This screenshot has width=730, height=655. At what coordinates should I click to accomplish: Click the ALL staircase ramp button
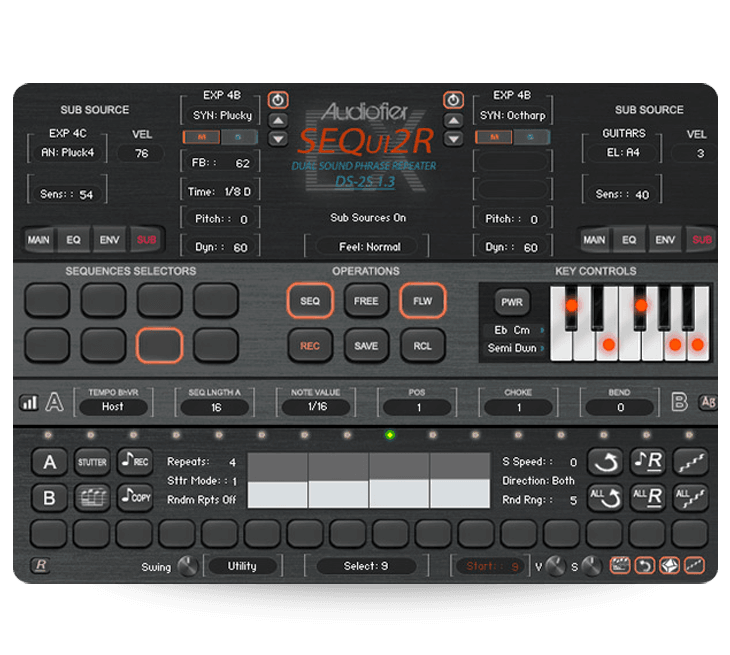(x=691, y=497)
